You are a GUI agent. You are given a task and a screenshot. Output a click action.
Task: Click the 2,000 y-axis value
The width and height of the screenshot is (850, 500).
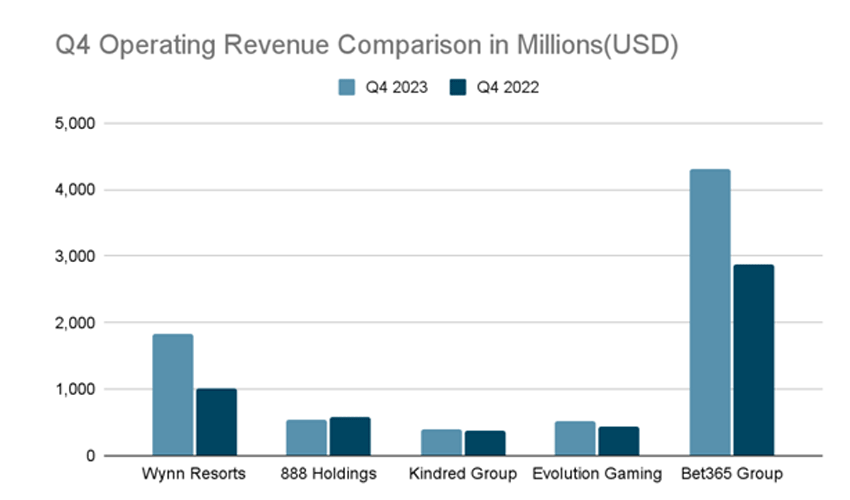(x=75, y=323)
